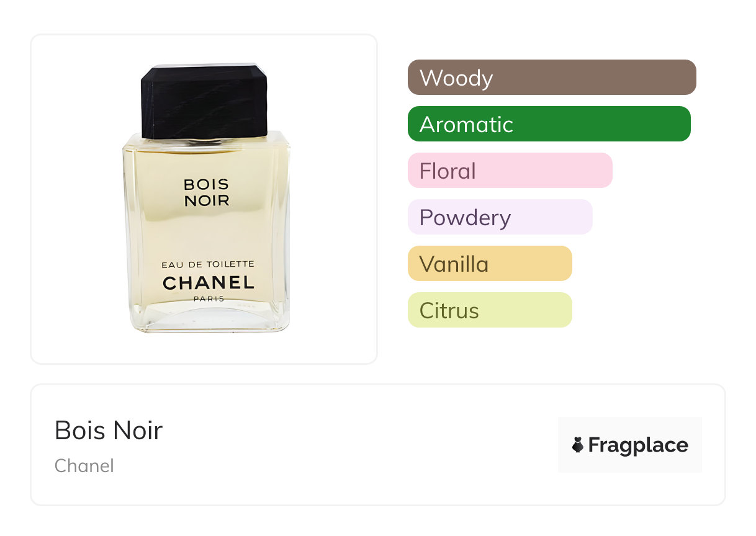Click the Fragplace wordmark text
Viewport: 756px width, 536px height.
click(x=638, y=445)
